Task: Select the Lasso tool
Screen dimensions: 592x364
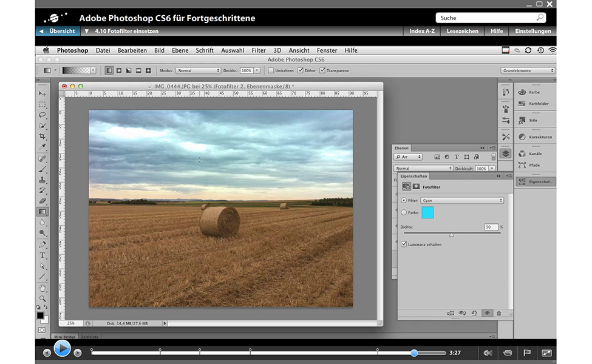Action: point(43,115)
